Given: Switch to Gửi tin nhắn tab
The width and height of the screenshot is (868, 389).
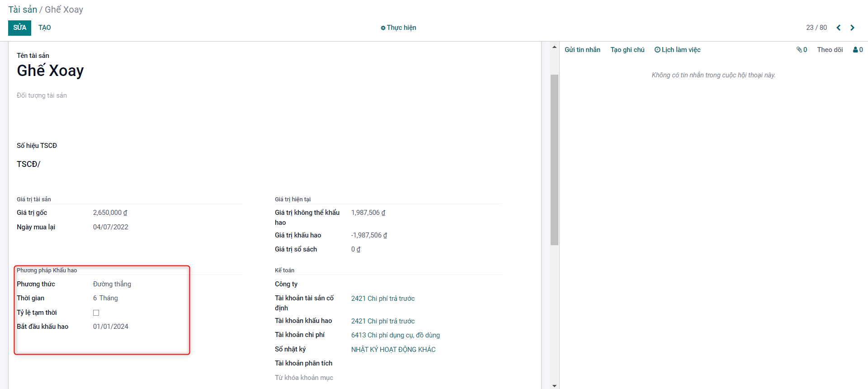Looking at the screenshot, I should tap(582, 50).
